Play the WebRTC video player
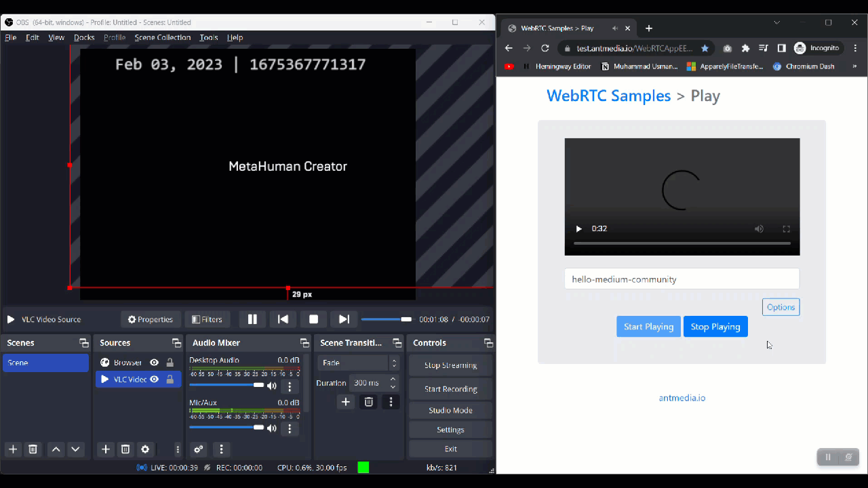 coord(578,229)
